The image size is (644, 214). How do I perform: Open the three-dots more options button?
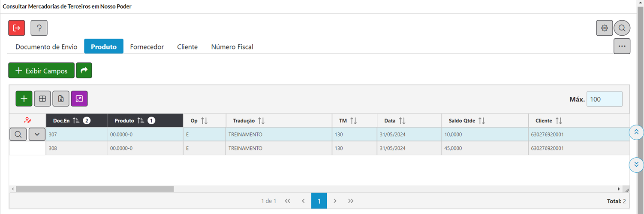point(622,46)
